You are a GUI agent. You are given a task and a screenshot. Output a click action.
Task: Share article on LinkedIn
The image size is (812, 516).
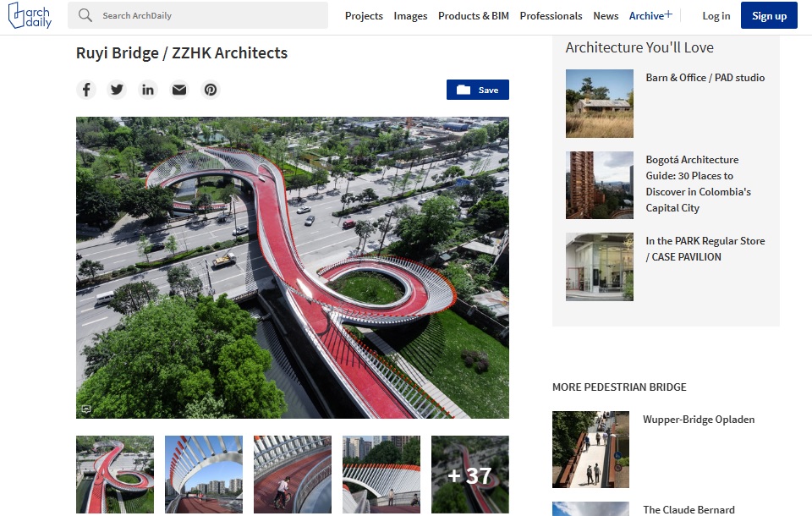click(148, 90)
